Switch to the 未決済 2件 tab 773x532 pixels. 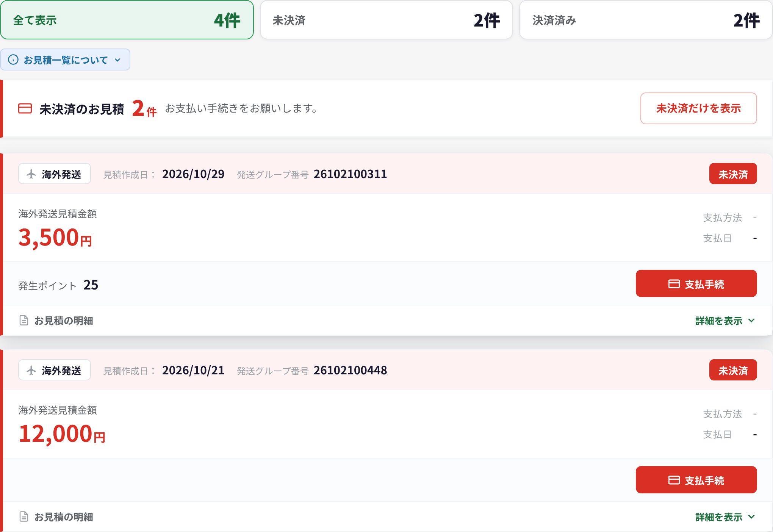pos(386,20)
